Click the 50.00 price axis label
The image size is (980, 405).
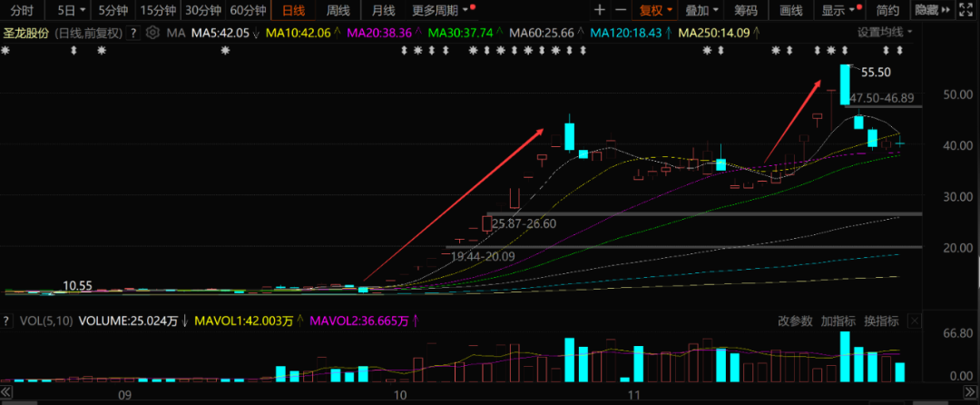coord(957,94)
